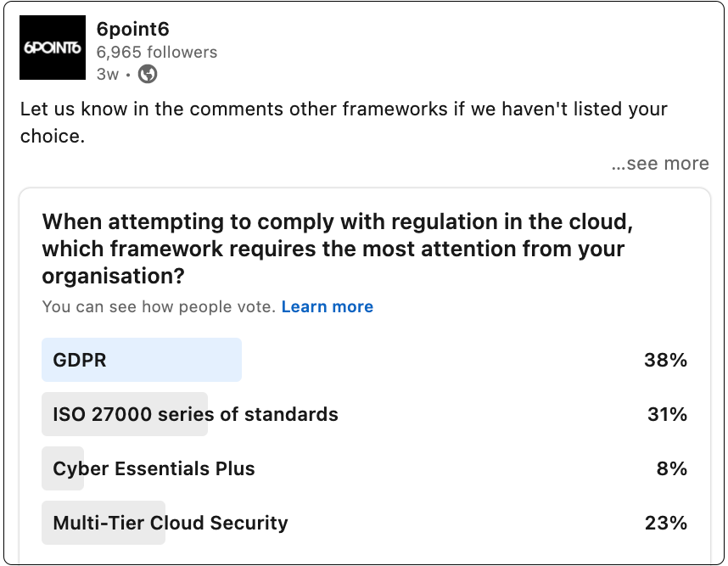Click the 31% result for ISO 27000
Screen dimensions: 728x566
coord(667,414)
